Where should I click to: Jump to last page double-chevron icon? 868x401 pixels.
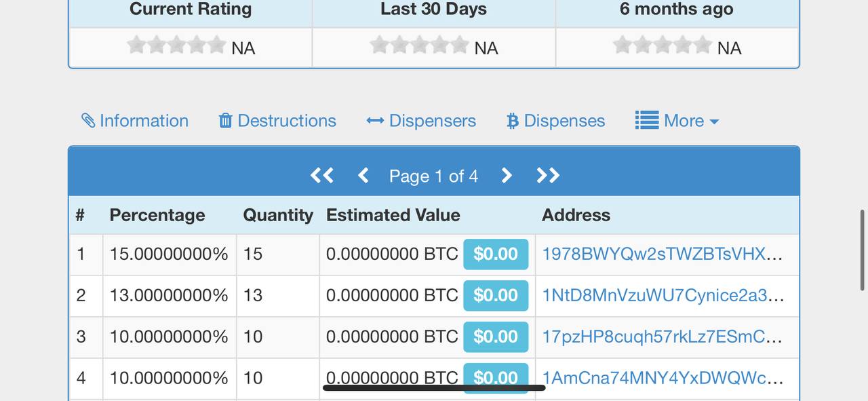pos(547,176)
